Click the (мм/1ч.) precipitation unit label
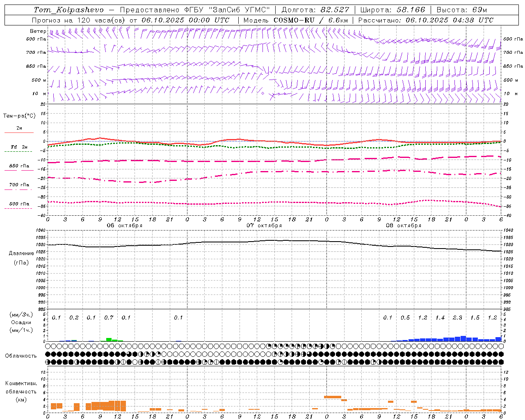 click(x=21, y=330)
